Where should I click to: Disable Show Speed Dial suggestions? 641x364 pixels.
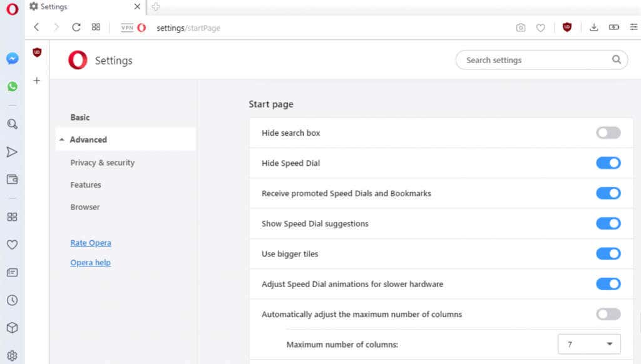point(608,223)
